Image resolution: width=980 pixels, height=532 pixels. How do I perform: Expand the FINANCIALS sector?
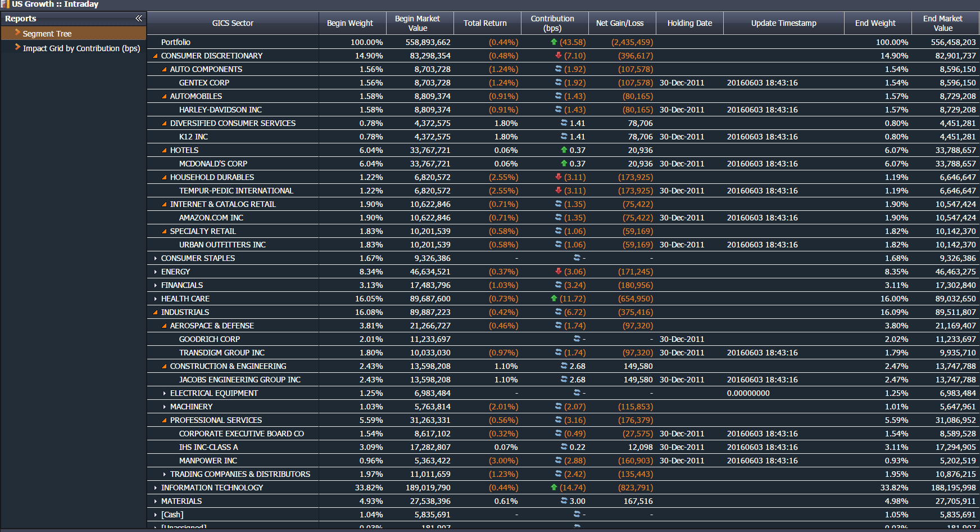click(156, 286)
